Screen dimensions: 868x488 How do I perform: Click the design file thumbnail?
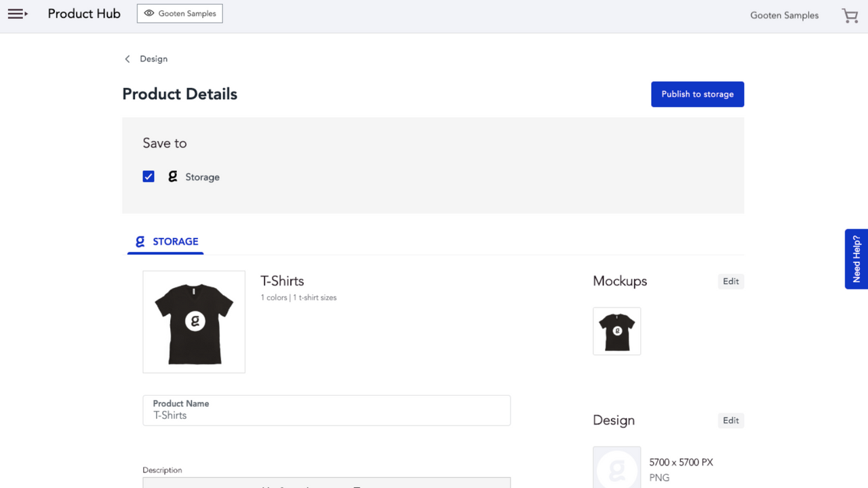point(616,467)
